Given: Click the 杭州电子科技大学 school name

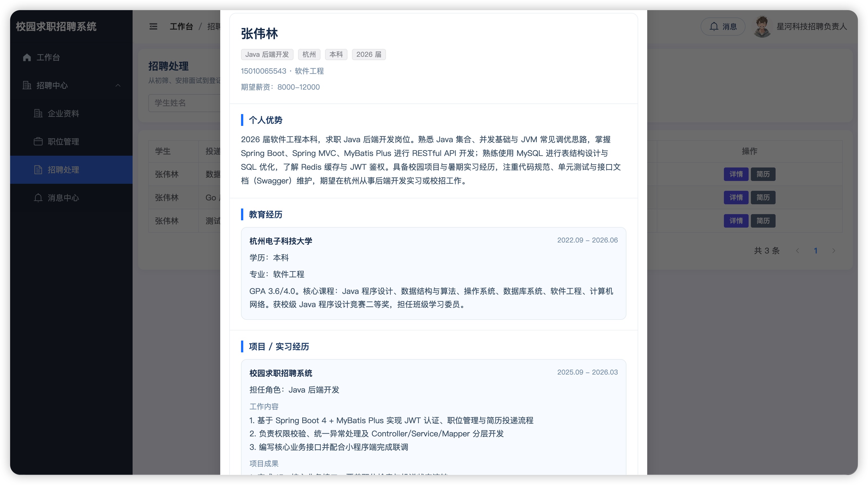Looking at the screenshot, I should pos(281,241).
